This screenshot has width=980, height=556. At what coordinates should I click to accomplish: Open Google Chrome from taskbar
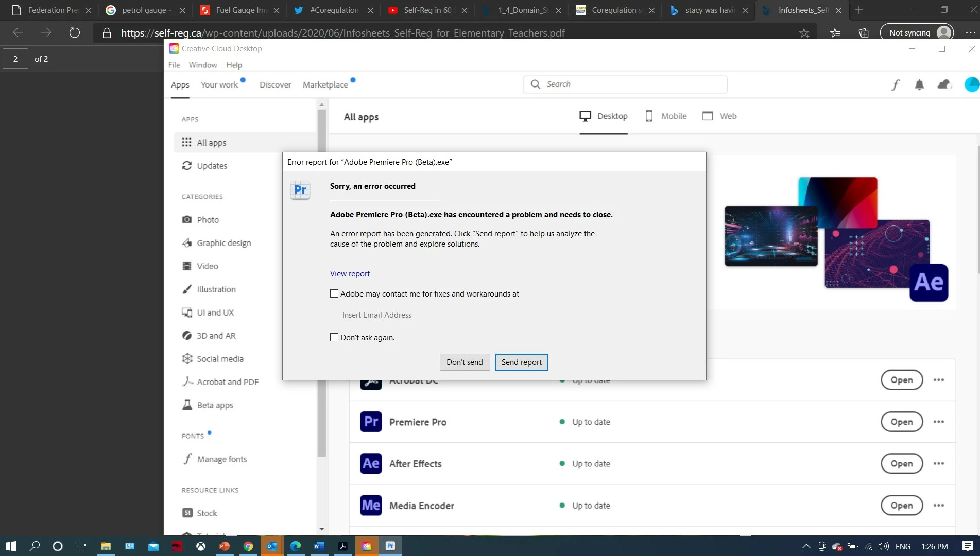pyautogui.click(x=248, y=546)
